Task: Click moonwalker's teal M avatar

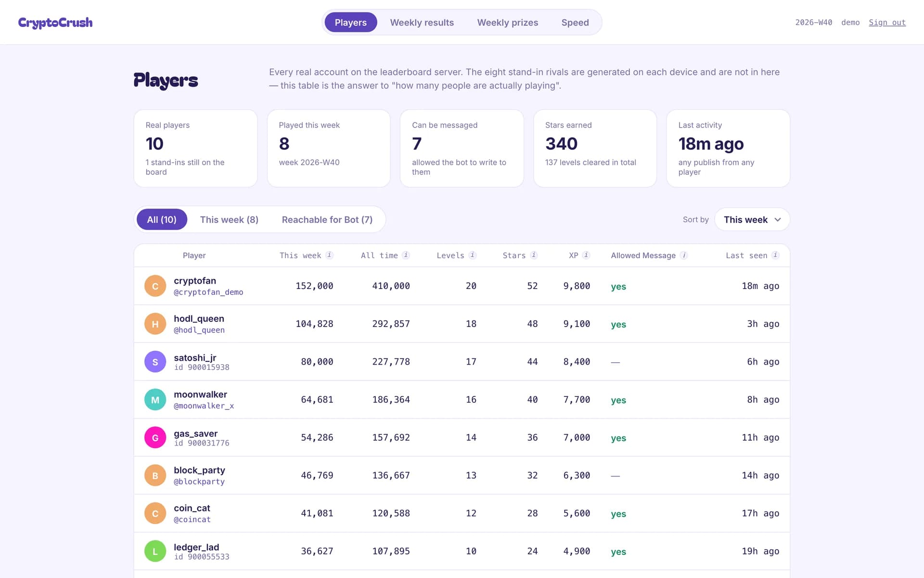Action: pos(155,400)
